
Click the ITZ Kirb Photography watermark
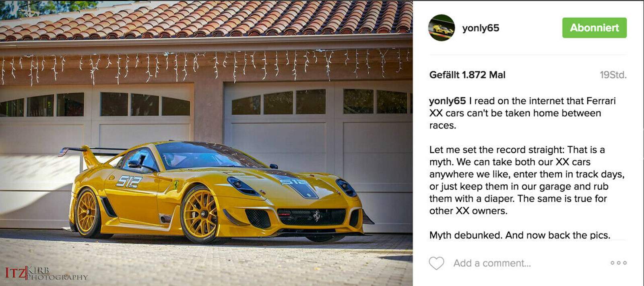click(46, 273)
